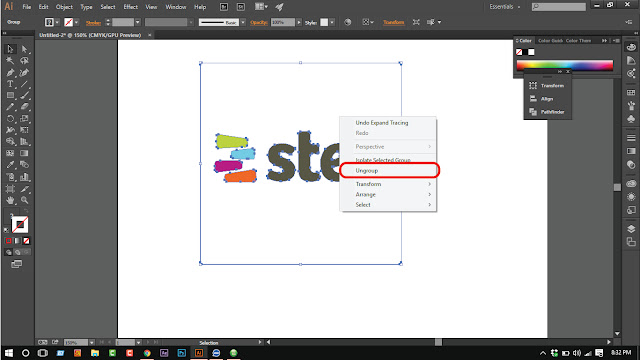Select the Pencil tool

10,107
